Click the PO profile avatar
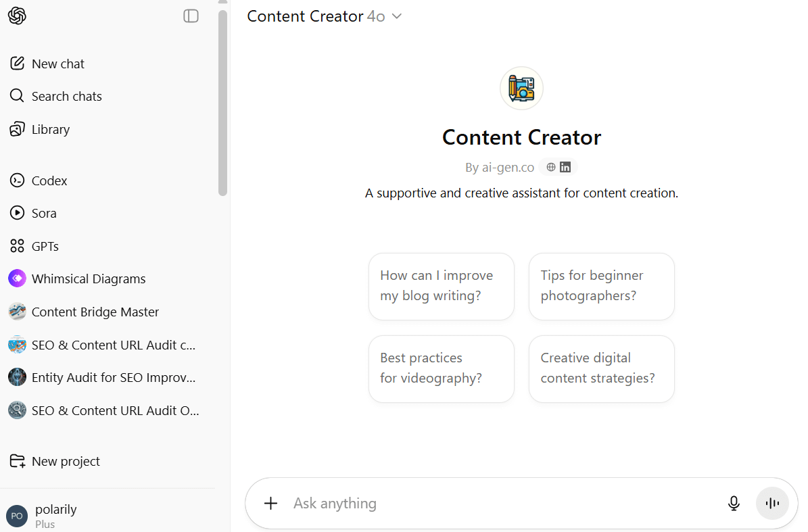This screenshot has height=532, width=808. (17, 516)
